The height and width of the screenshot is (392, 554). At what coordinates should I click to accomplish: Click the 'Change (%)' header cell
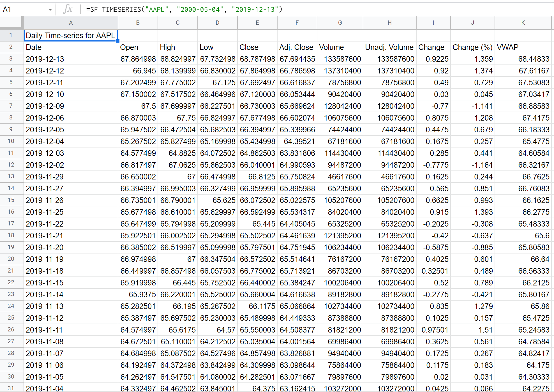click(473, 47)
